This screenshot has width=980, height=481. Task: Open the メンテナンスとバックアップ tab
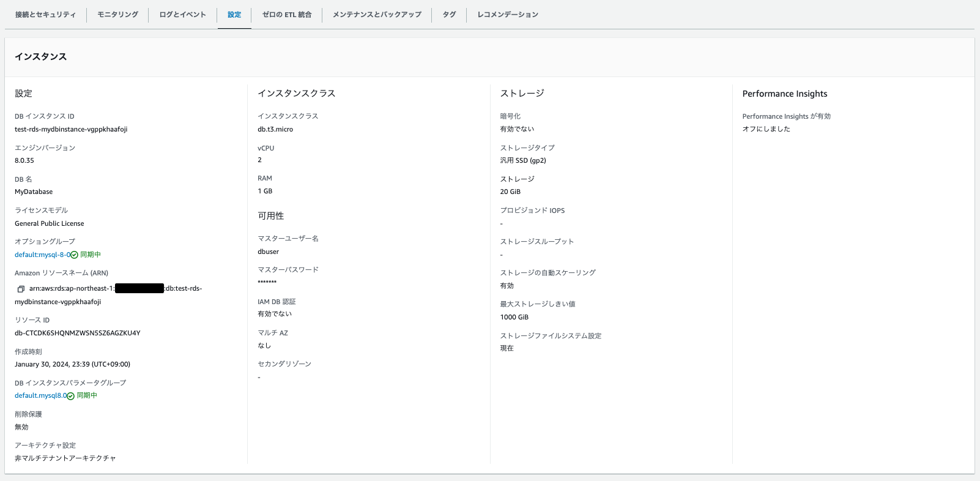click(377, 15)
